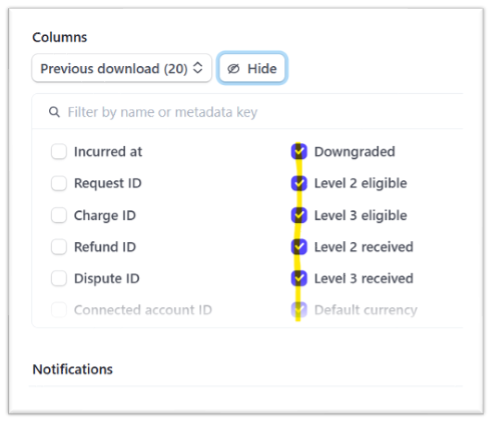The height and width of the screenshot is (422, 492).
Task: Uncheck the Default currency column
Action: (x=299, y=310)
